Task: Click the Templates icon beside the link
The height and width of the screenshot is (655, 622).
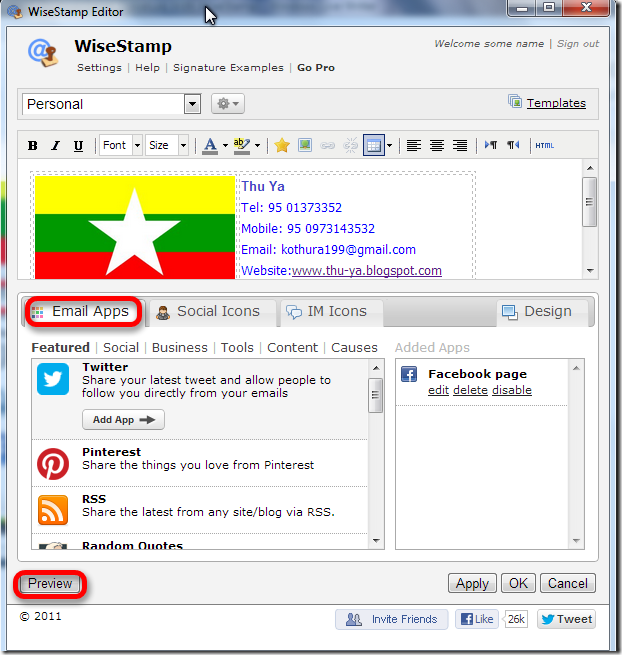Action: [515, 102]
